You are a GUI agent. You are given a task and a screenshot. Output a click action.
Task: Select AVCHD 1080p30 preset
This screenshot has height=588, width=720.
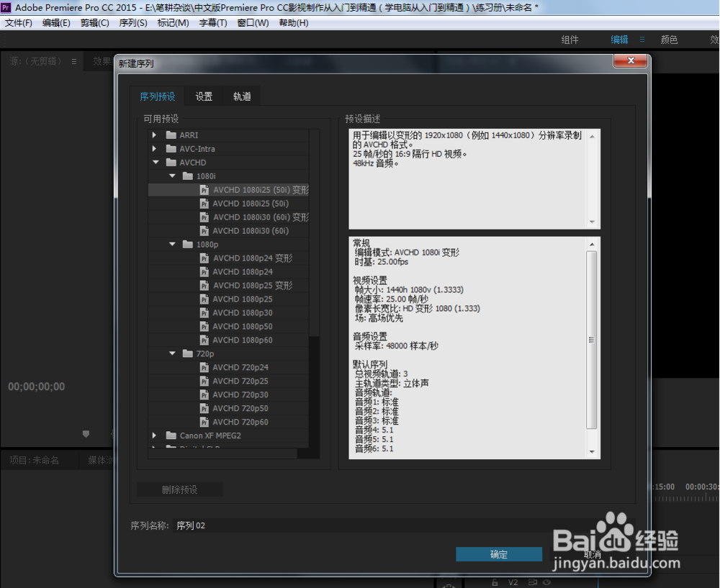click(x=228, y=312)
